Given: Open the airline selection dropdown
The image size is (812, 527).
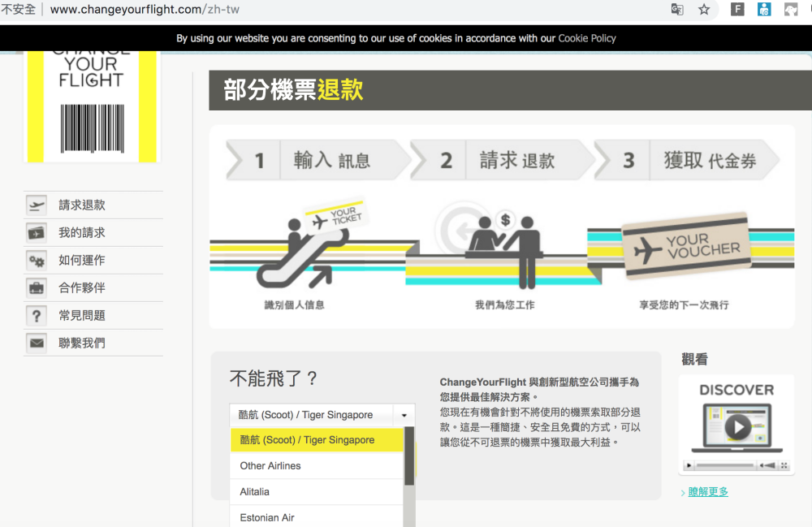Looking at the screenshot, I should pos(322,415).
